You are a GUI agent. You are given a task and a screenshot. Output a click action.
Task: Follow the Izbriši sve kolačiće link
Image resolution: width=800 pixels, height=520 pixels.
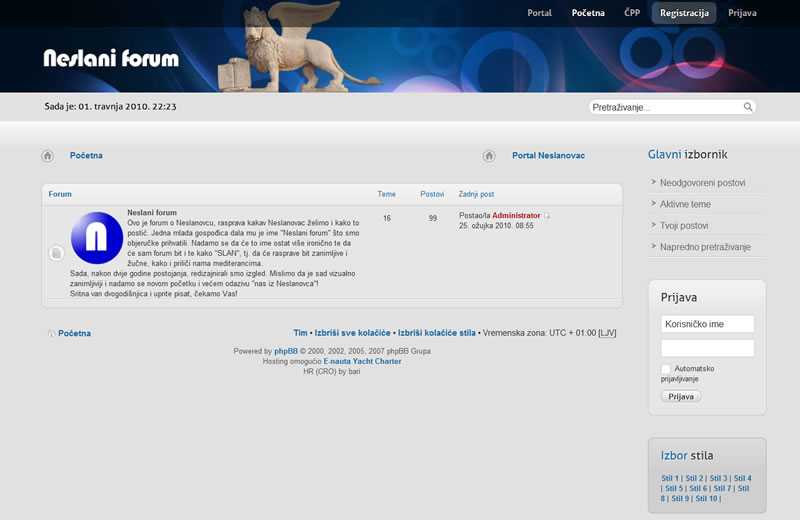point(352,332)
